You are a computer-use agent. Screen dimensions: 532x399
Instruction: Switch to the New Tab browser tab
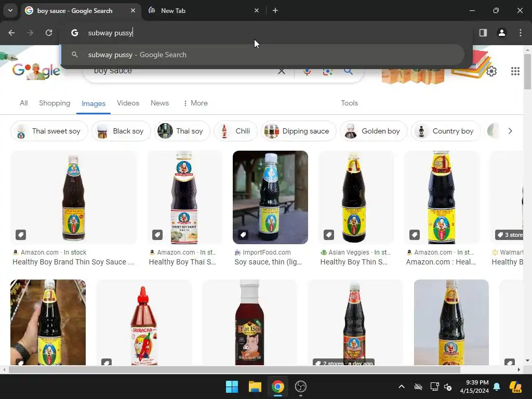[202, 10]
